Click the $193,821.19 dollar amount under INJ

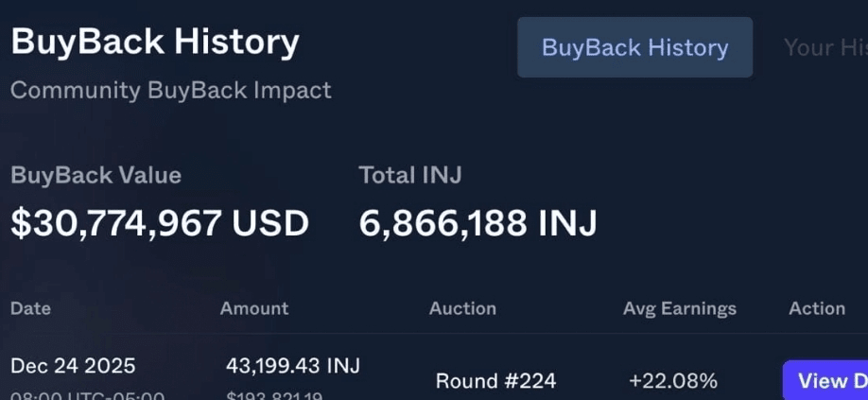tap(274, 395)
